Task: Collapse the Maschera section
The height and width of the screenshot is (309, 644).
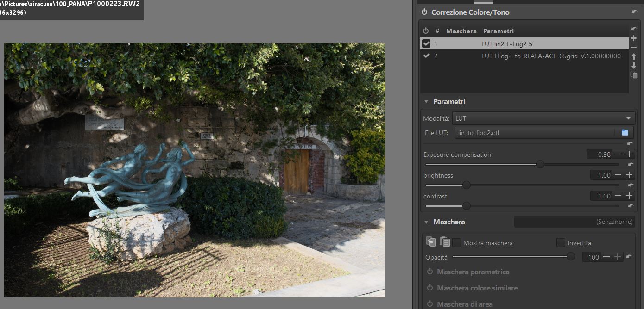Action: [426, 222]
